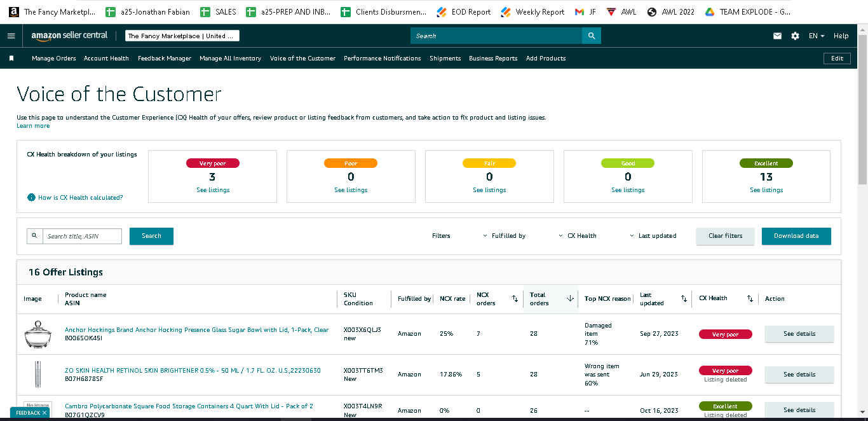
Task: Open Business Reports menu item
Action: (x=493, y=59)
